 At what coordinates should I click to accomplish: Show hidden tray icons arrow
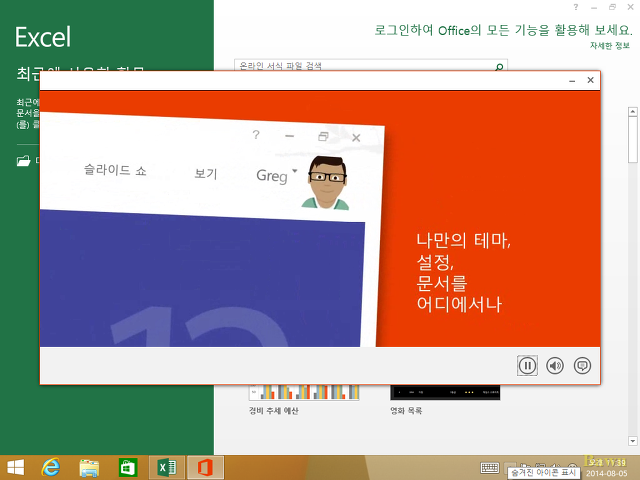pyautogui.click(x=509, y=466)
